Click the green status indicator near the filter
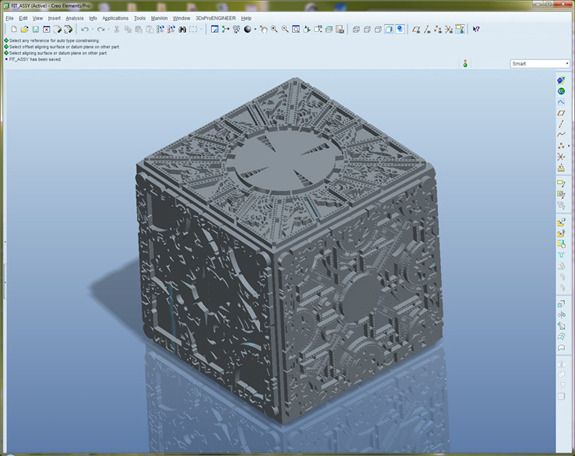The image size is (575, 456). coord(465,63)
